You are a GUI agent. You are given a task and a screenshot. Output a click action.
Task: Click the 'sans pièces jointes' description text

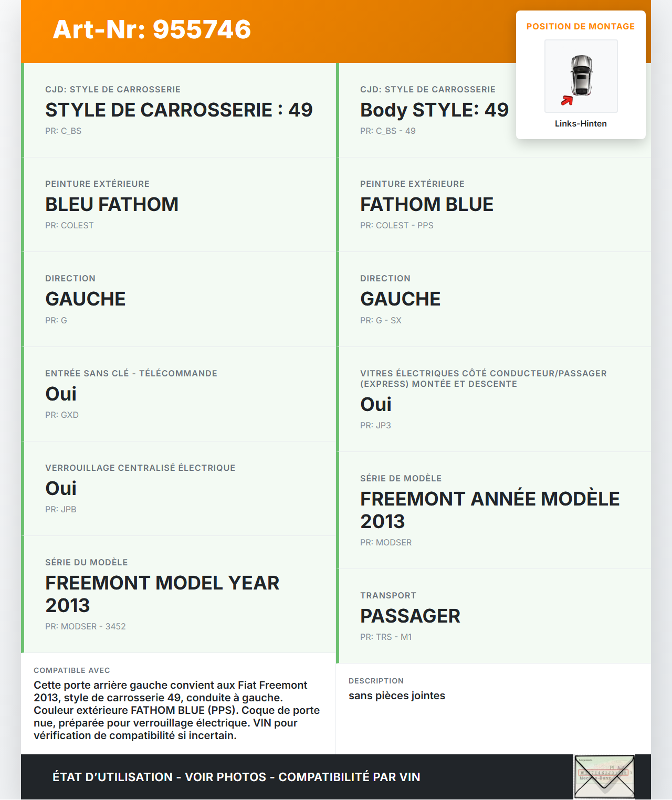[x=397, y=696]
